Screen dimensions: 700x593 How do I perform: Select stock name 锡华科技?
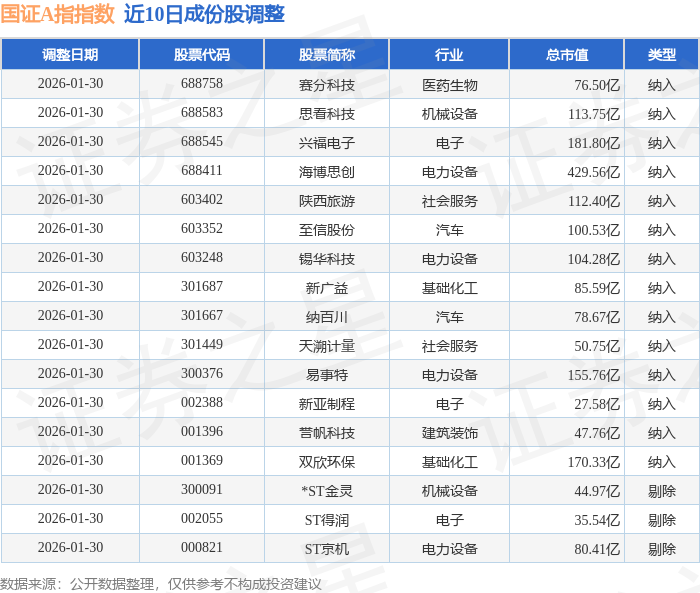(x=327, y=259)
